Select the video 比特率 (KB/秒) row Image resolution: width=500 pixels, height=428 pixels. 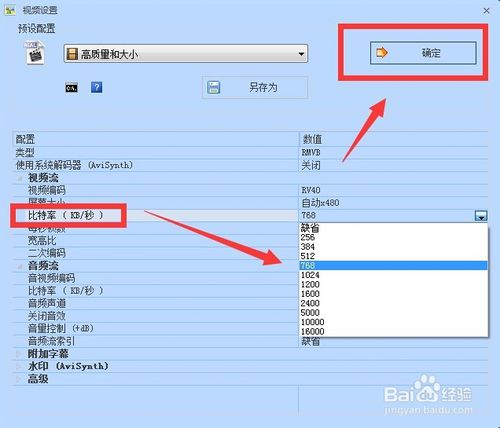click(155, 216)
